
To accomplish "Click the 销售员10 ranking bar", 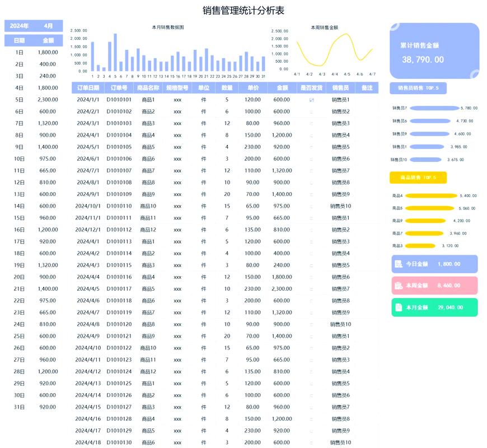I will coord(425,160).
